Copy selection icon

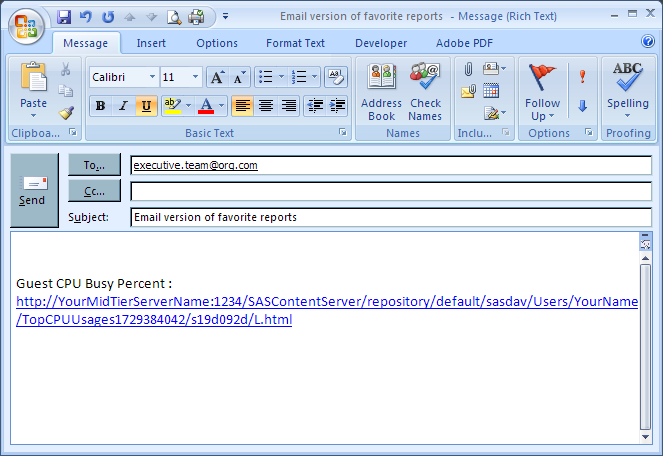pos(65,91)
